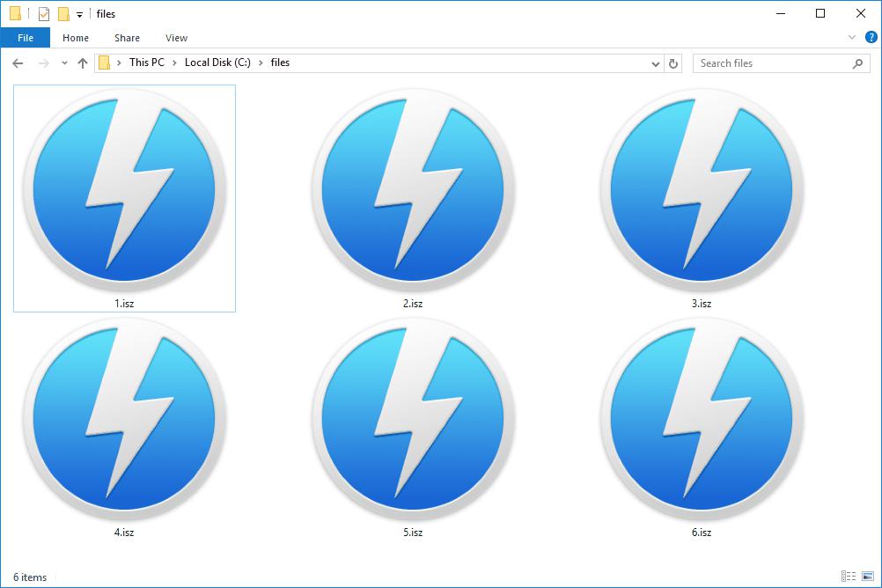
Task: Open Help via the question mark icon
Action: (871, 38)
